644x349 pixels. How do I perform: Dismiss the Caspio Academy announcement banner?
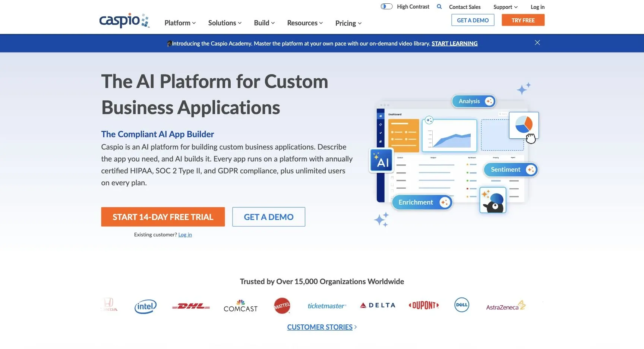click(x=537, y=43)
